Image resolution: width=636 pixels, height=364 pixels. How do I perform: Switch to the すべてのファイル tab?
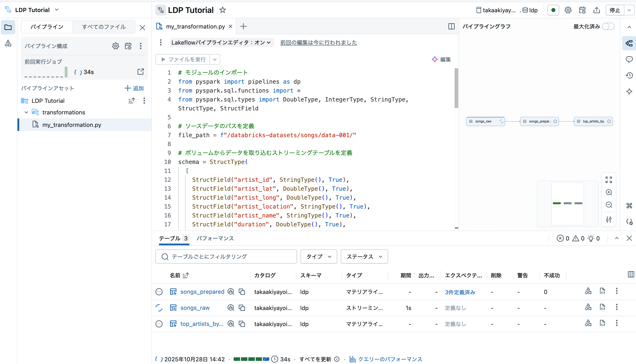104,27
